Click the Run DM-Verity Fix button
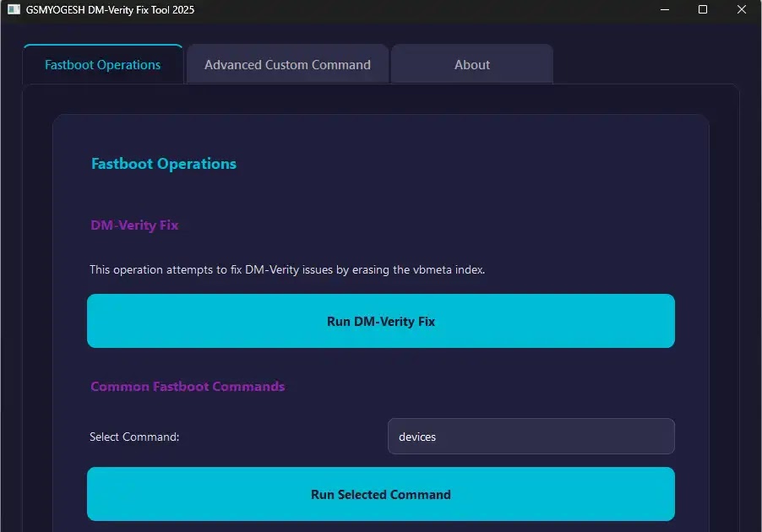The image size is (762, 532). click(380, 321)
